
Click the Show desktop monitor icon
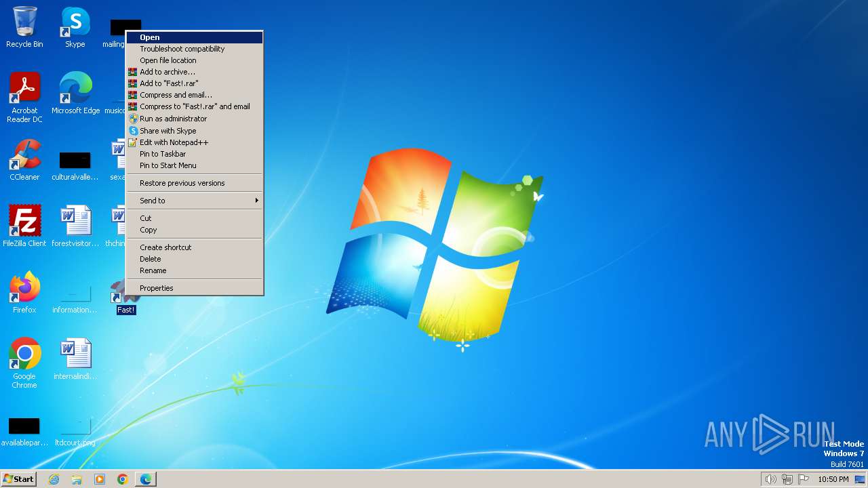coord(860,479)
